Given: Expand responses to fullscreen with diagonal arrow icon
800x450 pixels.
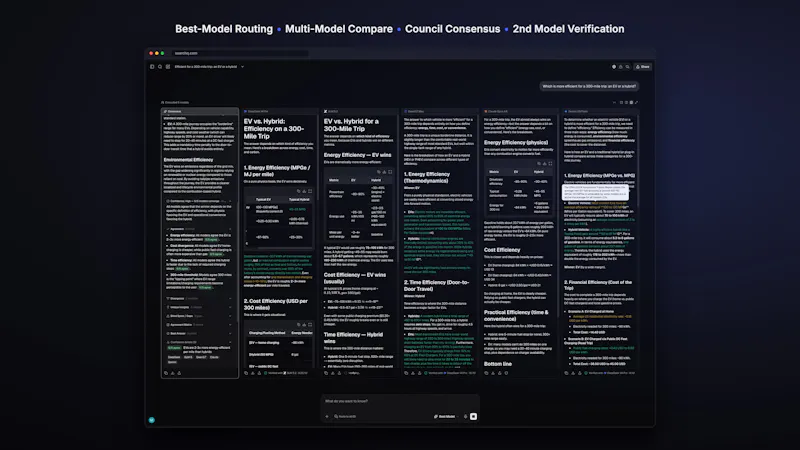Looking at the screenshot, I should point(636,103).
